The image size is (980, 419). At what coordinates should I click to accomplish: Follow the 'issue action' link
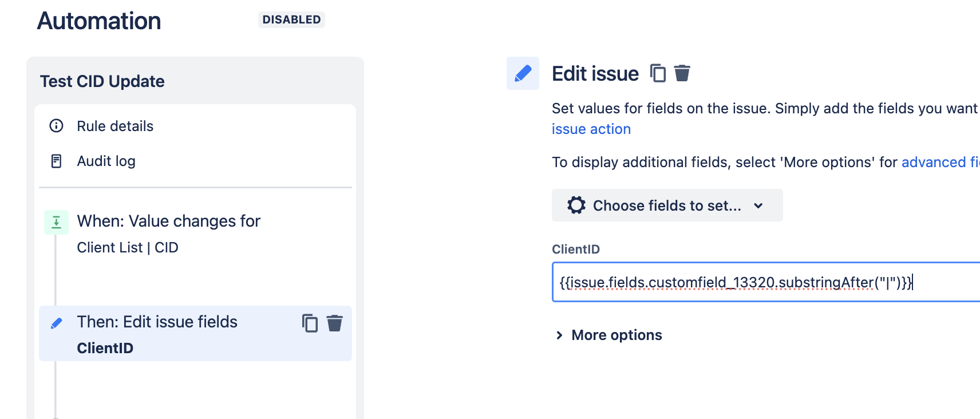(x=591, y=129)
